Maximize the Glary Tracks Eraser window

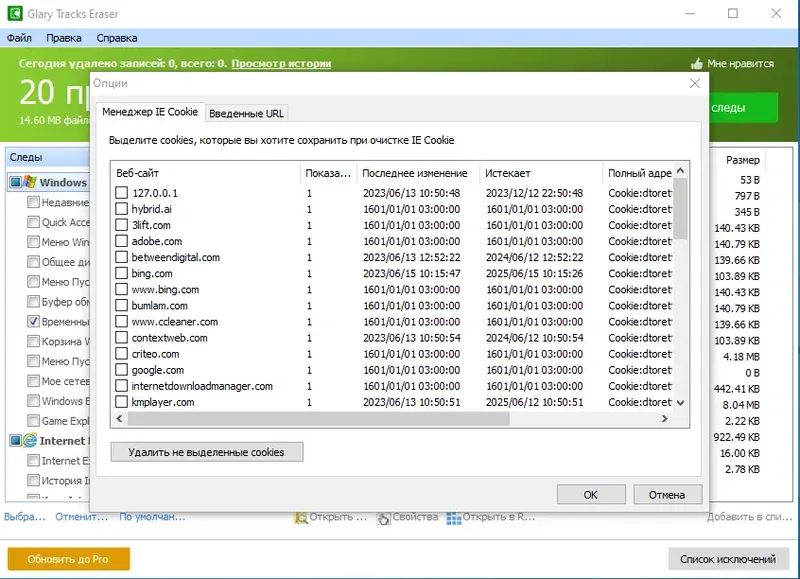click(x=733, y=13)
